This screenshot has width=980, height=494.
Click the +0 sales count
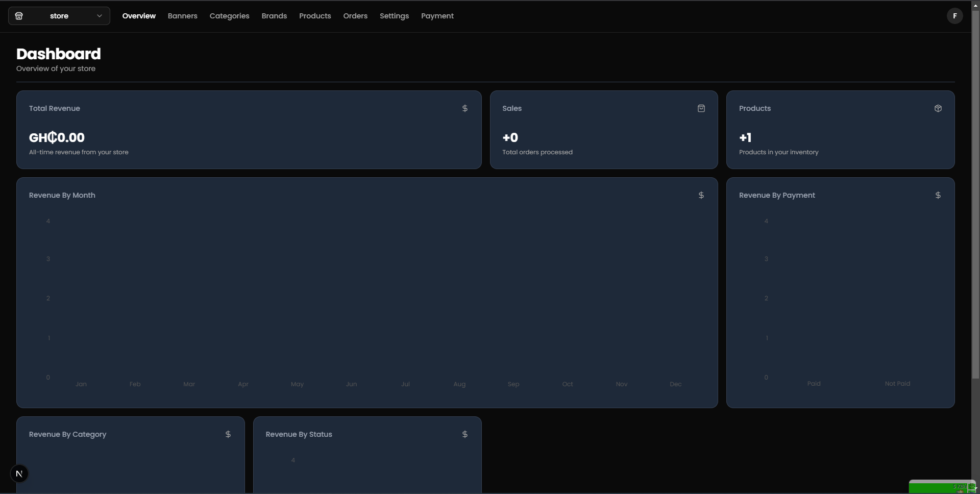[x=510, y=137]
